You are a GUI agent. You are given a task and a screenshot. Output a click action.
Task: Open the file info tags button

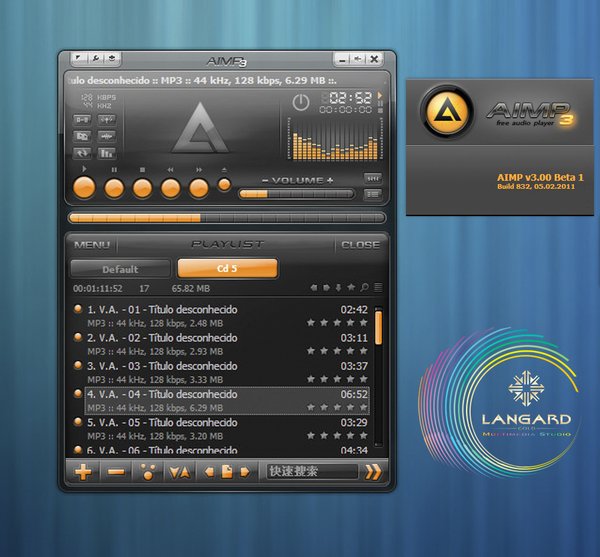pyautogui.click(x=82, y=136)
